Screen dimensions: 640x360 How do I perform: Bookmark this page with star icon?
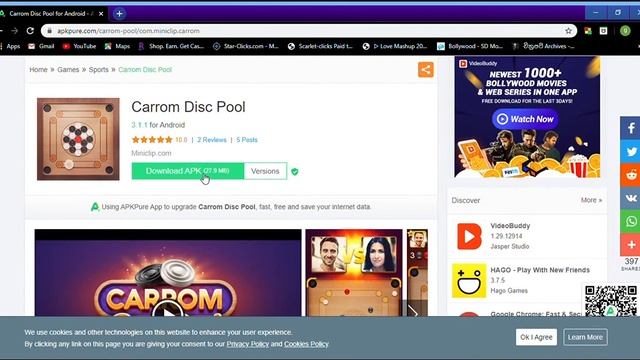(x=568, y=31)
